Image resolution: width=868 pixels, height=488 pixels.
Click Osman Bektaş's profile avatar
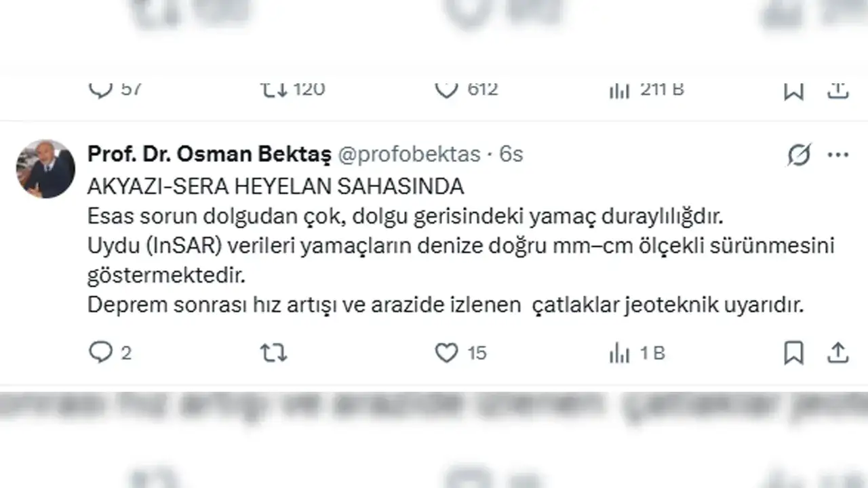tap(45, 169)
